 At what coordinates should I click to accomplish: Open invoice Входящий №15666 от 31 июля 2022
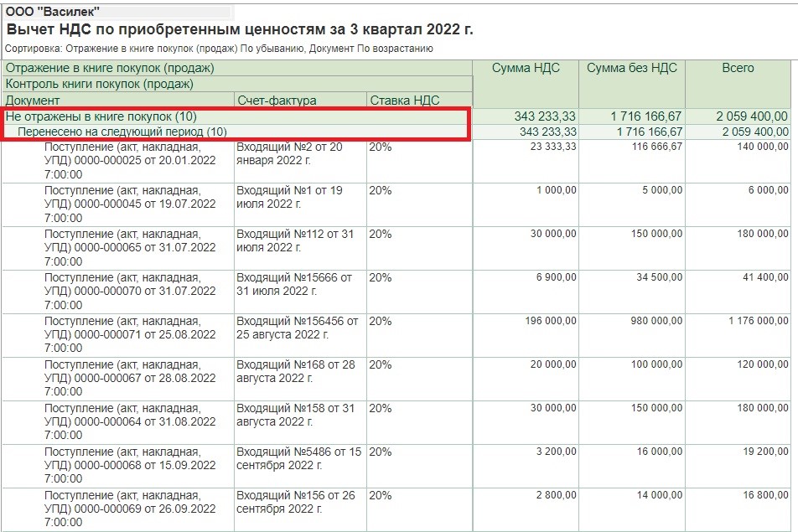tap(293, 284)
